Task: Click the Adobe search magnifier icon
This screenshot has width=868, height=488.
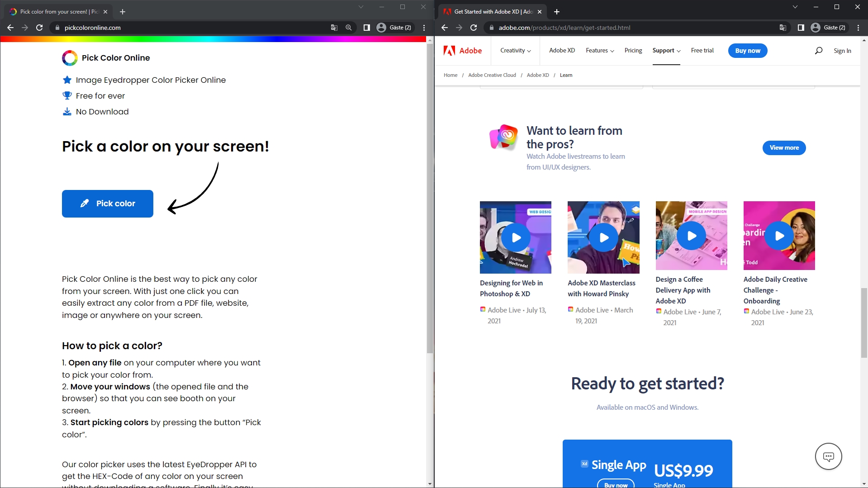Action: (819, 51)
